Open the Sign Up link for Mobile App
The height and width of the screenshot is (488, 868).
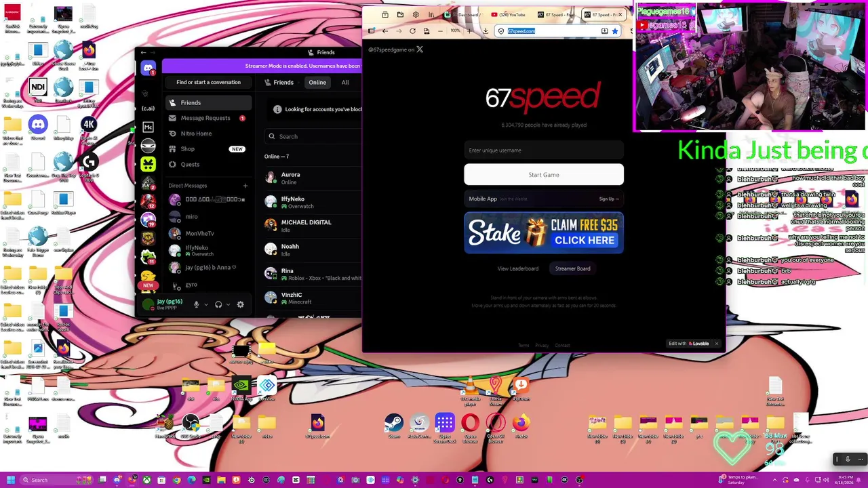608,199
